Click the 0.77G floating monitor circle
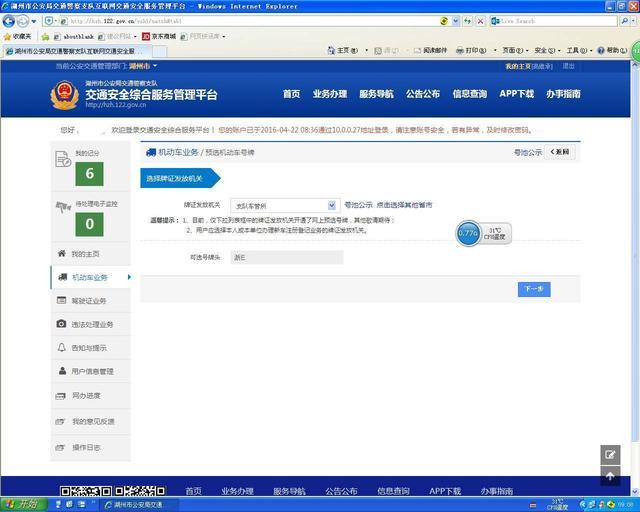This screenshot has width=640, height=512. pos(468,233)
